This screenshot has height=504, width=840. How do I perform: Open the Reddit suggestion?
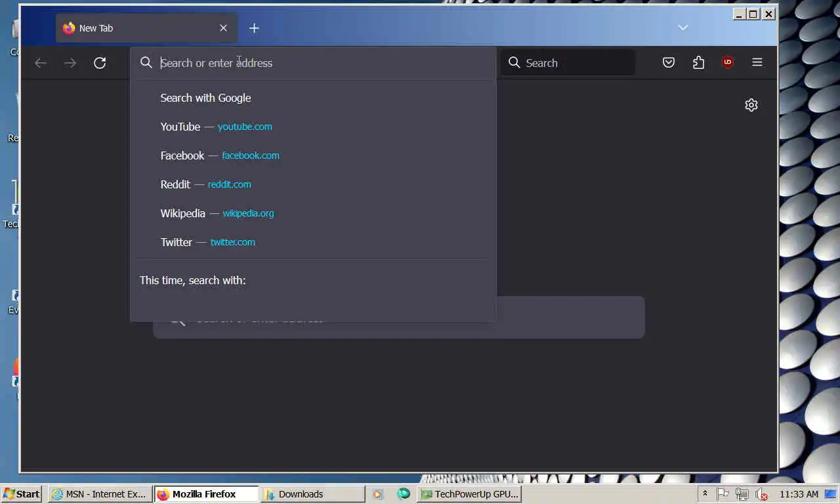313,184
